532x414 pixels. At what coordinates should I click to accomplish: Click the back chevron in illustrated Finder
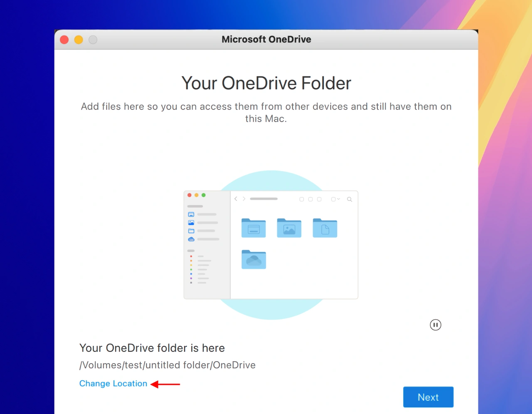coord(236,199)
